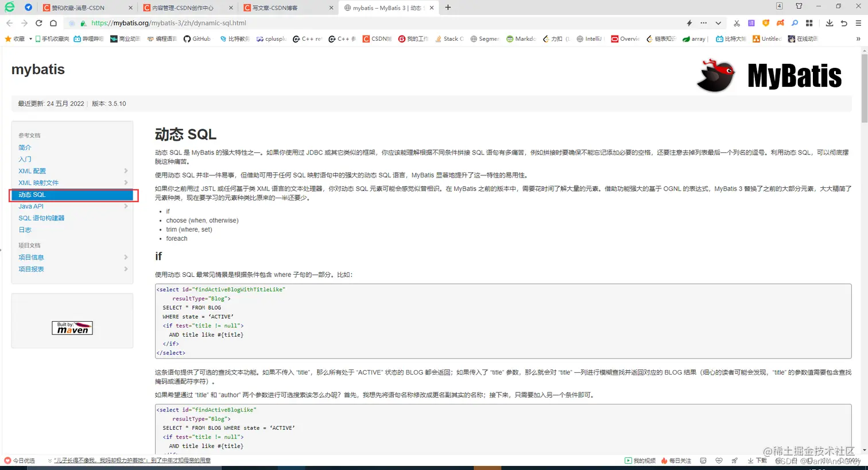Close the 写文章-CSDN博客 tab
The width and height of the screenshot is (868, 470).
click(331, 7)
